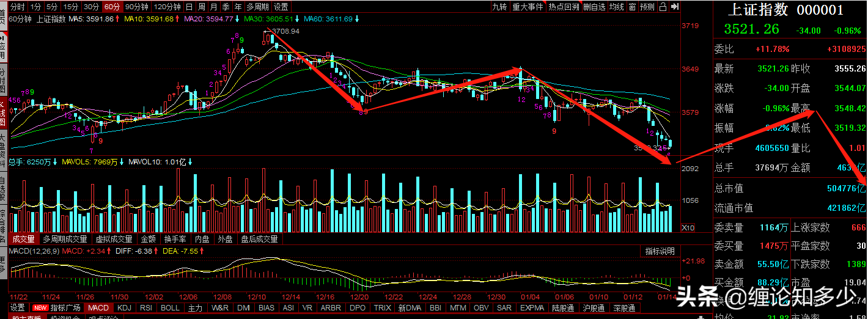Open the 指标说明 indicator description
The image size is (868, 319).
click(660, 251)
